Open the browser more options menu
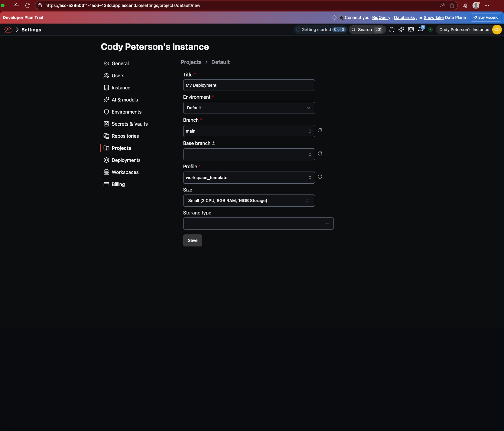 (487, 5)
